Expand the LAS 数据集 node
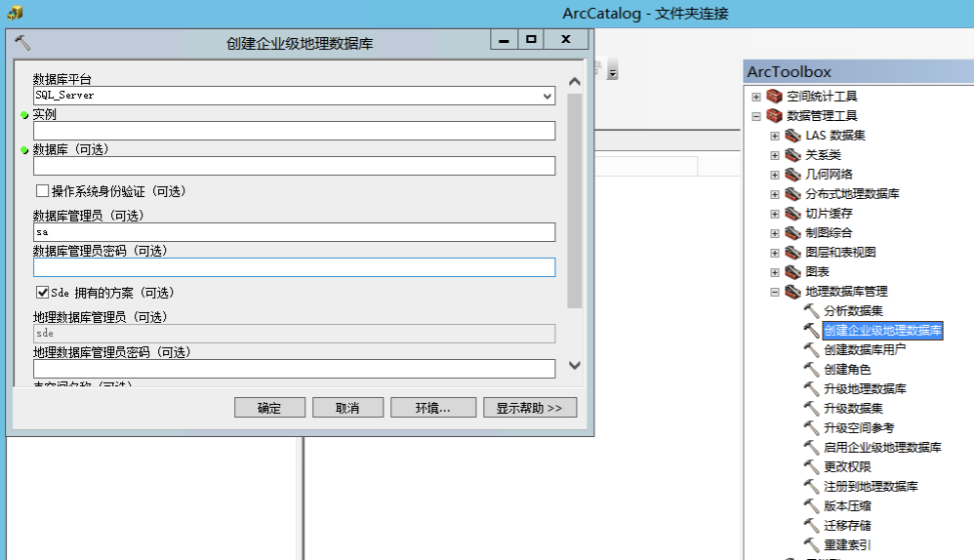This screenshot has width=974, height=560. tap(775, 136)
